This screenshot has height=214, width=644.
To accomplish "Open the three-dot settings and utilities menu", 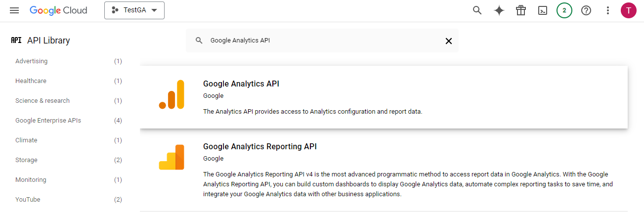I will [x=608, y=10].
